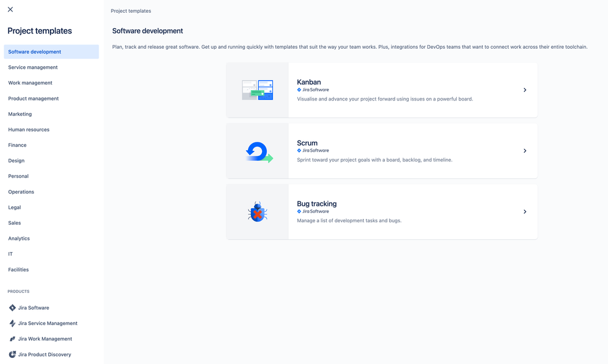Filter by Jira Product Discovery label
608x364 pixels.
(x=44, y=354)
